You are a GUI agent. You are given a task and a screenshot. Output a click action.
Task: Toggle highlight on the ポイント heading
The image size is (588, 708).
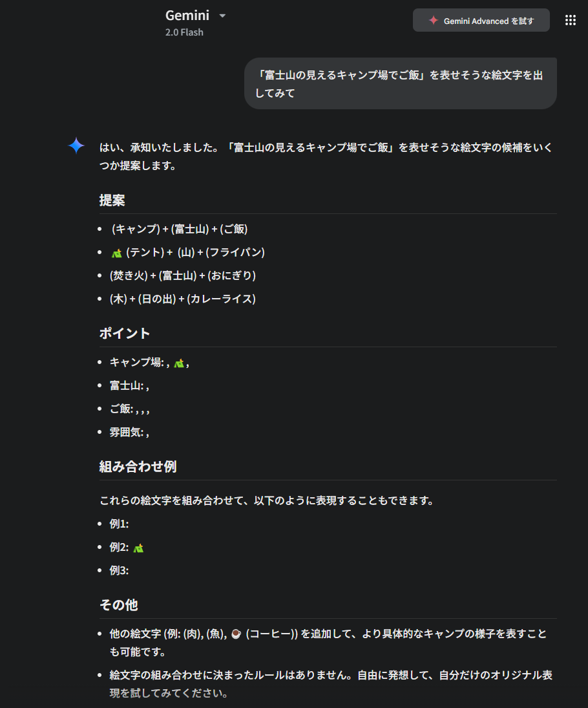pyautogui.click(x=124, y=333)
